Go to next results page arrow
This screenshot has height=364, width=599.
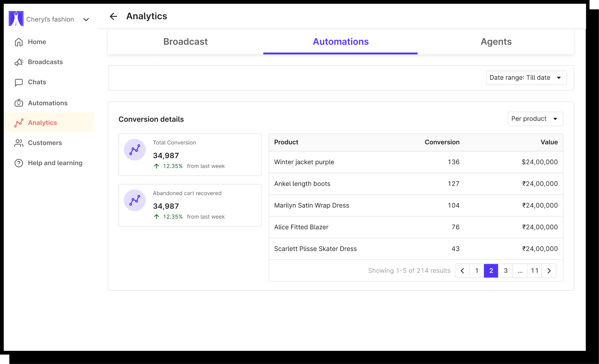click(x=549, y=271)
